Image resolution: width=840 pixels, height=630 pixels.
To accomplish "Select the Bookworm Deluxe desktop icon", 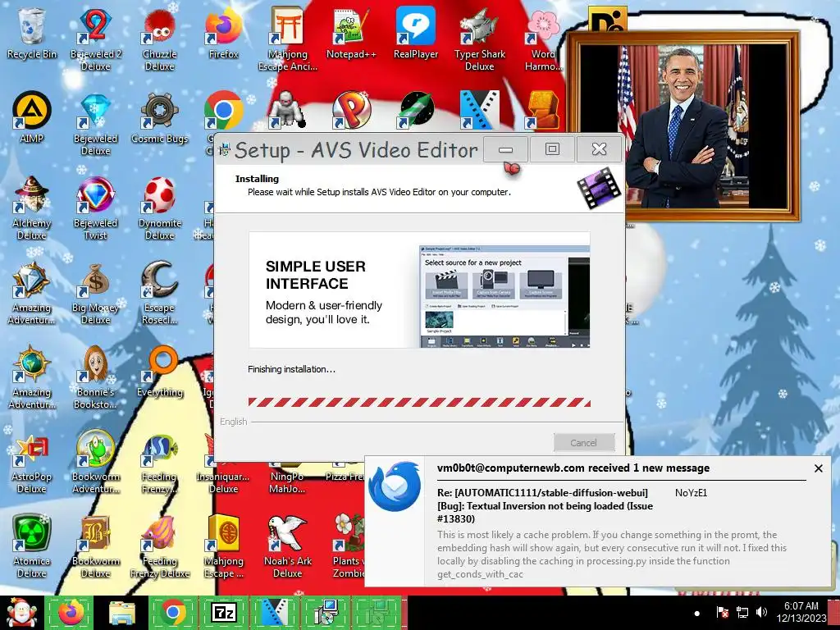I will coord(95,546).
